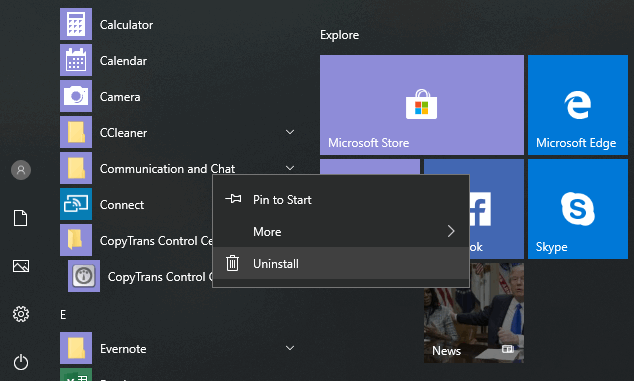Open the user account icon

click(x=21, y=170)
